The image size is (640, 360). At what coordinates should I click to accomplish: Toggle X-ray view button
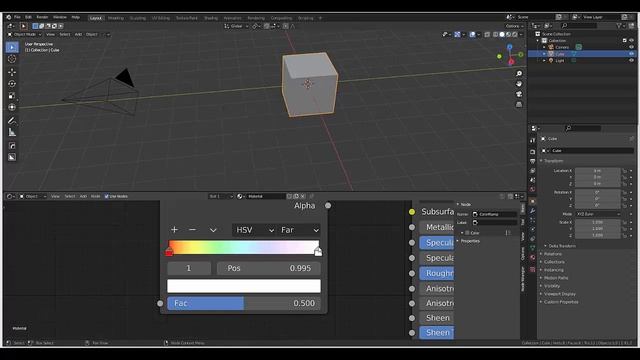pyautogui.click(x=487, y=35)
